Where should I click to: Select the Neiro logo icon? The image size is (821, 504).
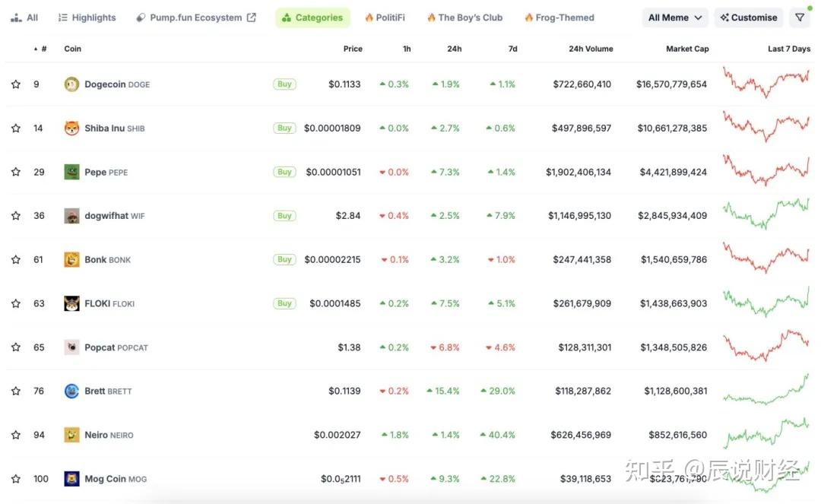pos(71,435)
